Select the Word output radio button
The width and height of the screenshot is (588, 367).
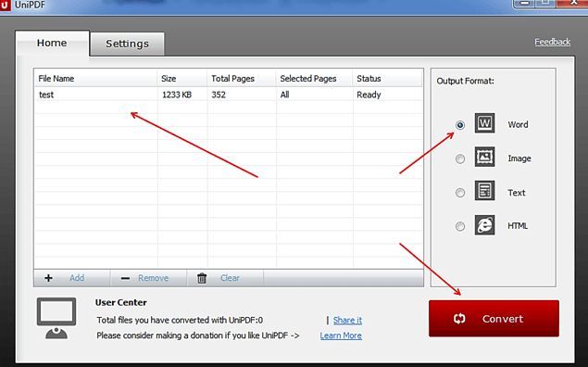[460, 125]
